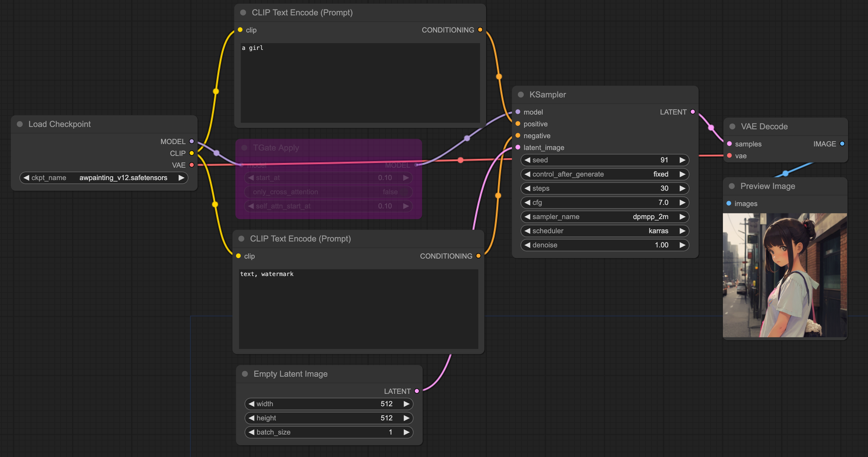868x457 pixels.
Task: Click the Empty Latent Image LATENT output socket
Action: [x=417, y=391]
